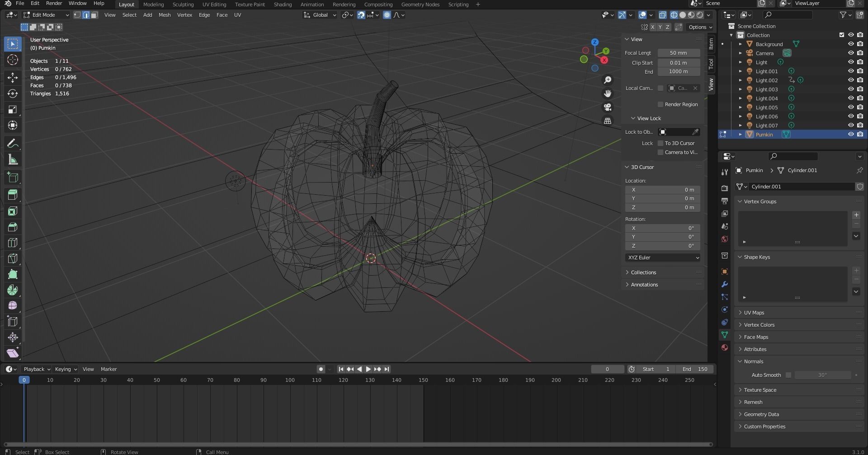Screen dimensions: 868x455
Task: Jump to the last frame
Action: (x=387, y=369)
